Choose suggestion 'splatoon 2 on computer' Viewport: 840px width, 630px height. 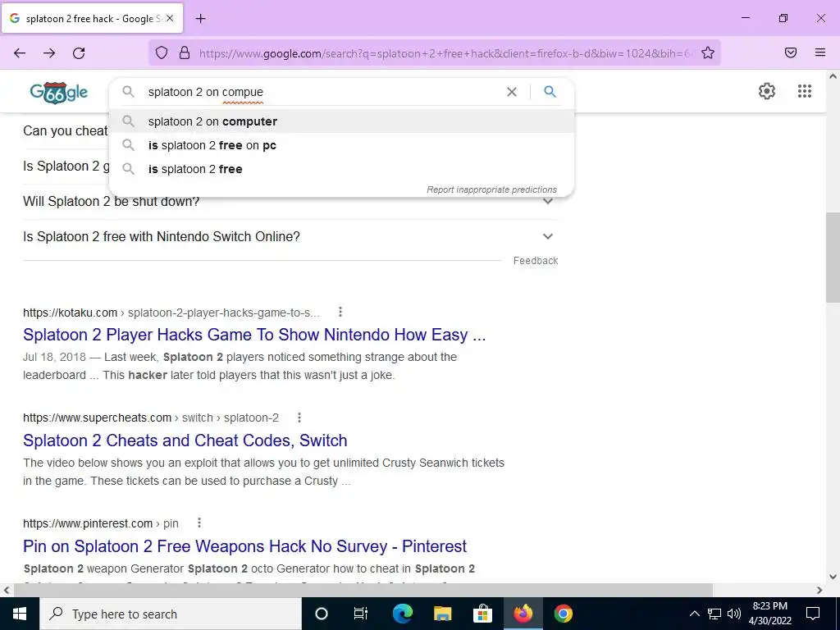click(341, 121)
